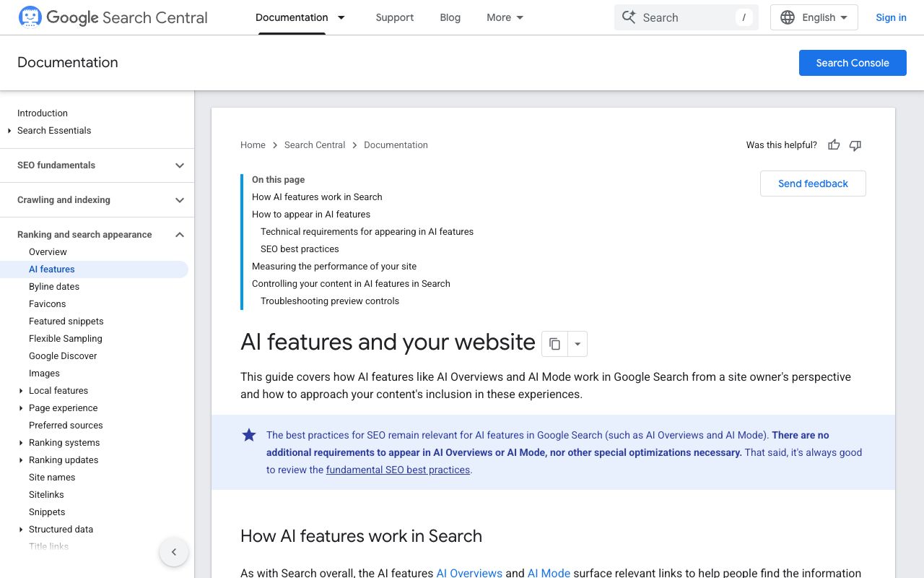
Task: Expand the SEO fundamentals section
Action: [x=97, y=165]
